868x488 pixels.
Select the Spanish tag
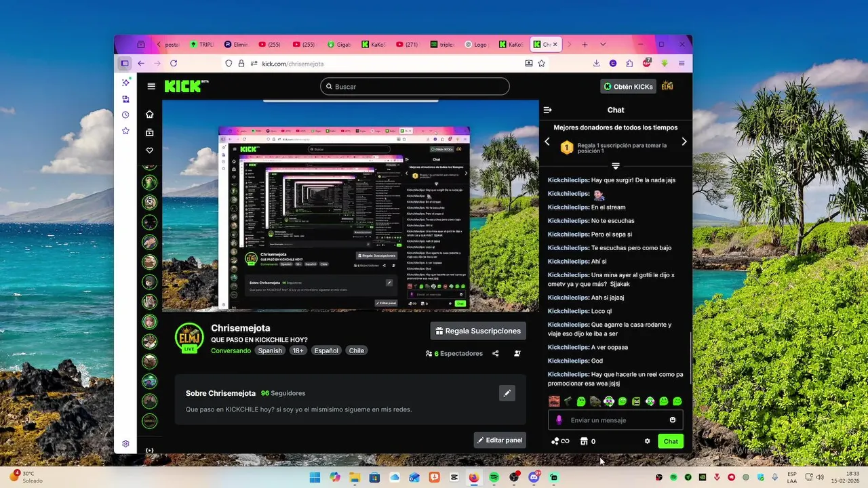tap(270, 350)
